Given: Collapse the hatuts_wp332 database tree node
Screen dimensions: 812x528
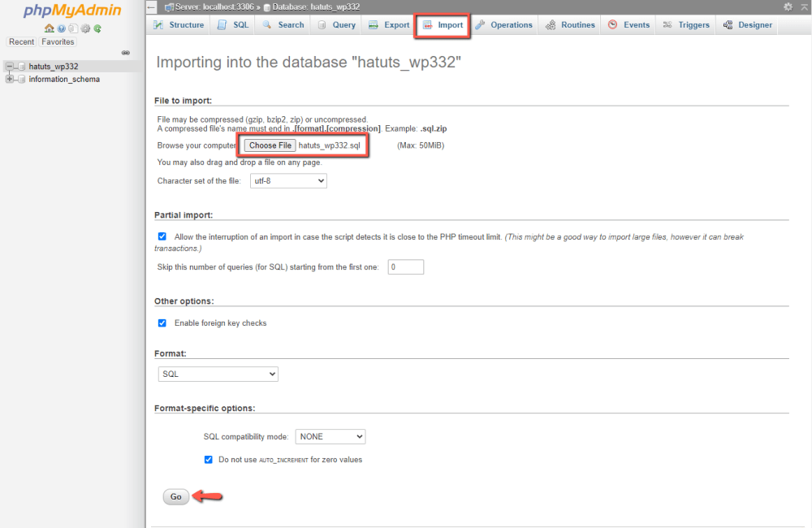Looking at the screenshot, I should 9,66.
